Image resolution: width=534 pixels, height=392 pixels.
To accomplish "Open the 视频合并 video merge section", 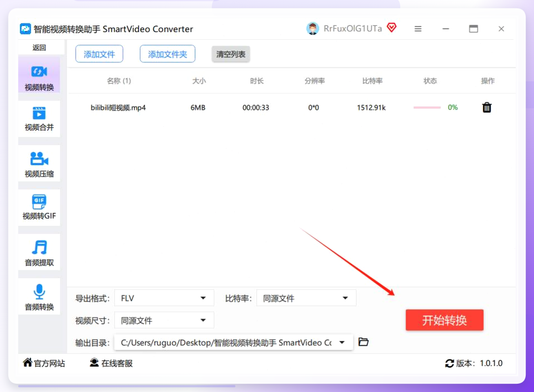I will [39, 119].
